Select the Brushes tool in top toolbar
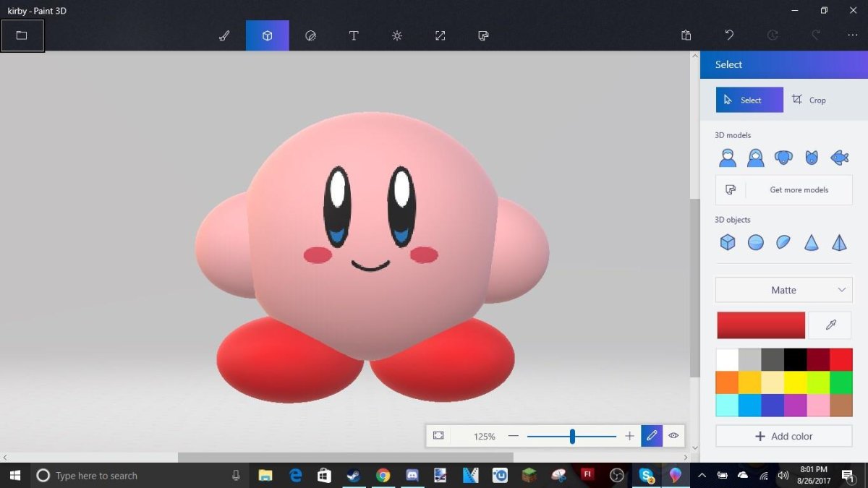 tap(224, 35)
